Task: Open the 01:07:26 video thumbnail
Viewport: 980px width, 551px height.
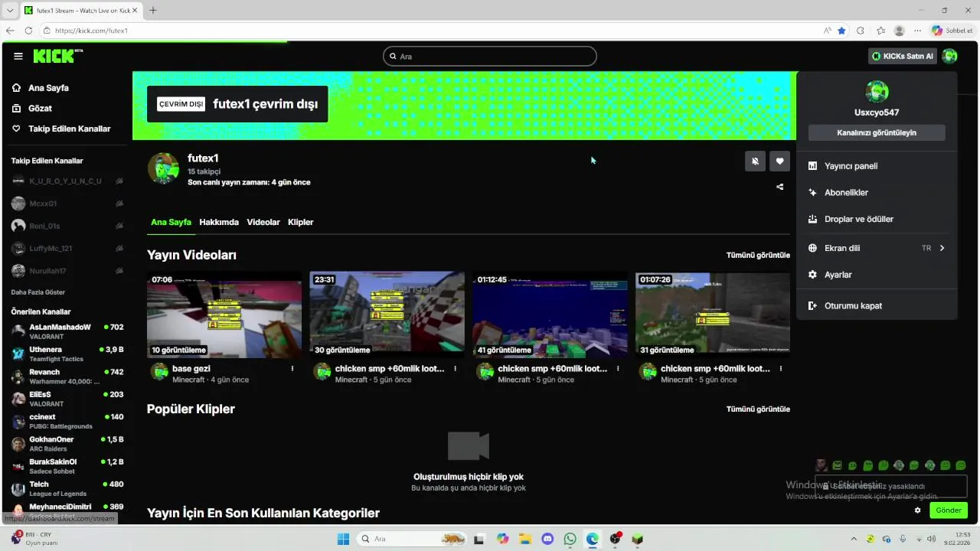Action: pos(712,315)
